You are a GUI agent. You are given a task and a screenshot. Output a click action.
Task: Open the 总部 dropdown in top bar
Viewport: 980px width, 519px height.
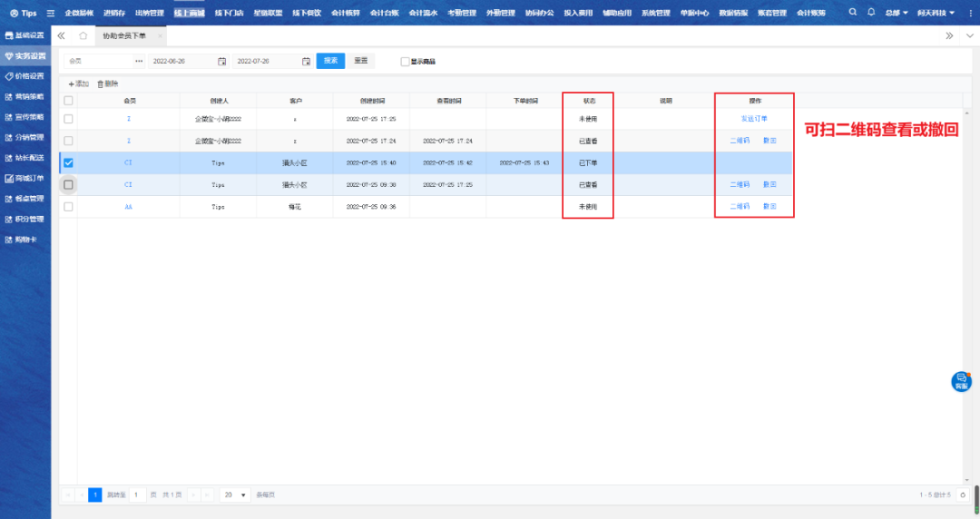897,14
